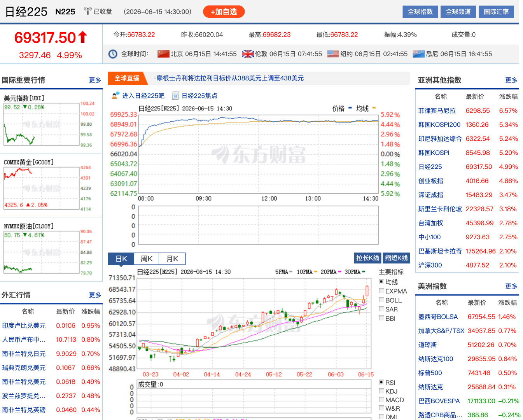Open the 瑞典克朗兑美元 forex link
The height and width of the screenshot is (420, 523).
(24, 367)
